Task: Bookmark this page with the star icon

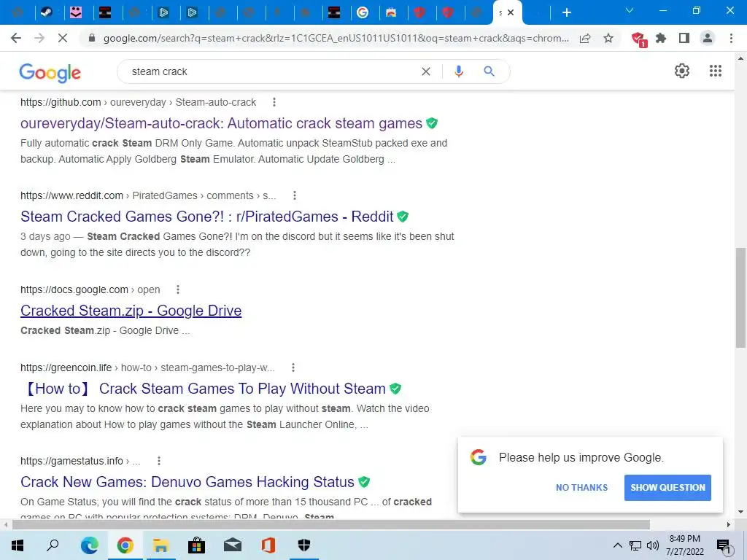Action: [608, 39]
